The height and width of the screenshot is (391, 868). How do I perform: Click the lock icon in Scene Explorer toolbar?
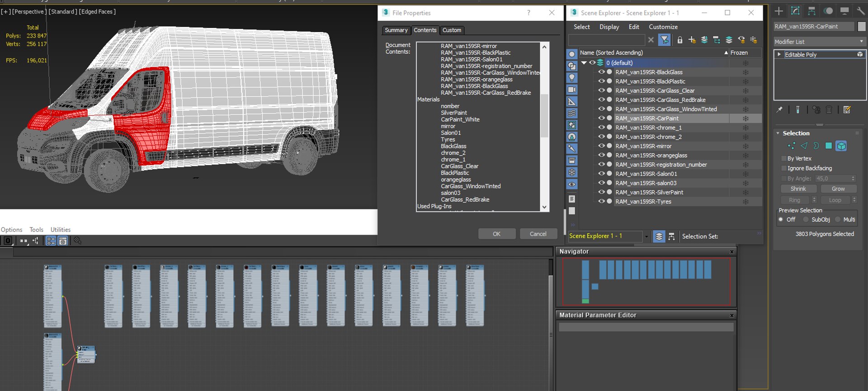[679, 40]
